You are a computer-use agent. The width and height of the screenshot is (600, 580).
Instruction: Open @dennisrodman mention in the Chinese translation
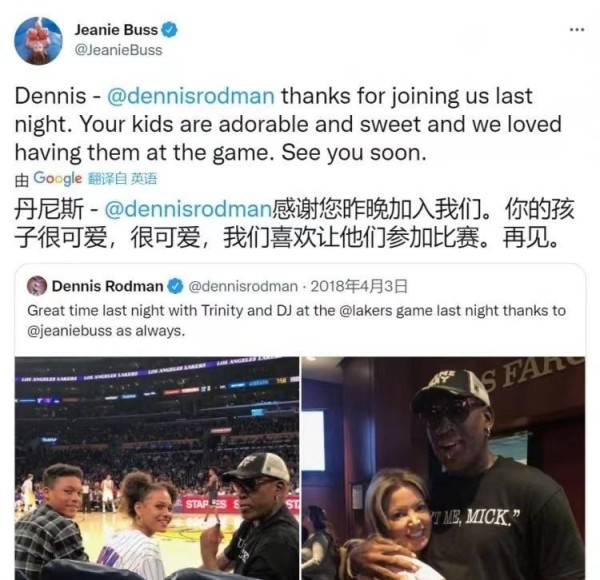(188, 210)
